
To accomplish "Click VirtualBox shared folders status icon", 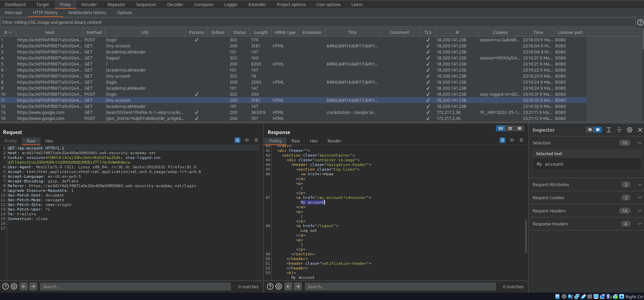I will pyautogui.click(x=590, y=297).
